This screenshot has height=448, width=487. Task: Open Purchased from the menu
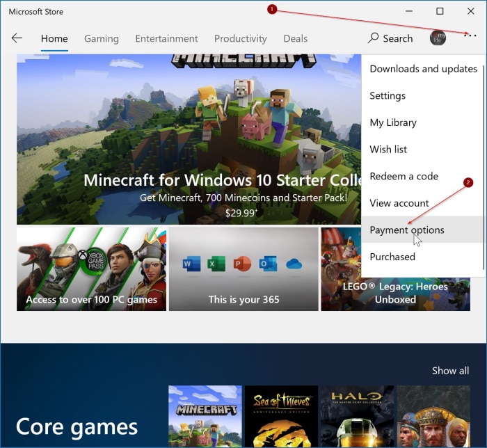pyautogui.click(x=423, y=257)
